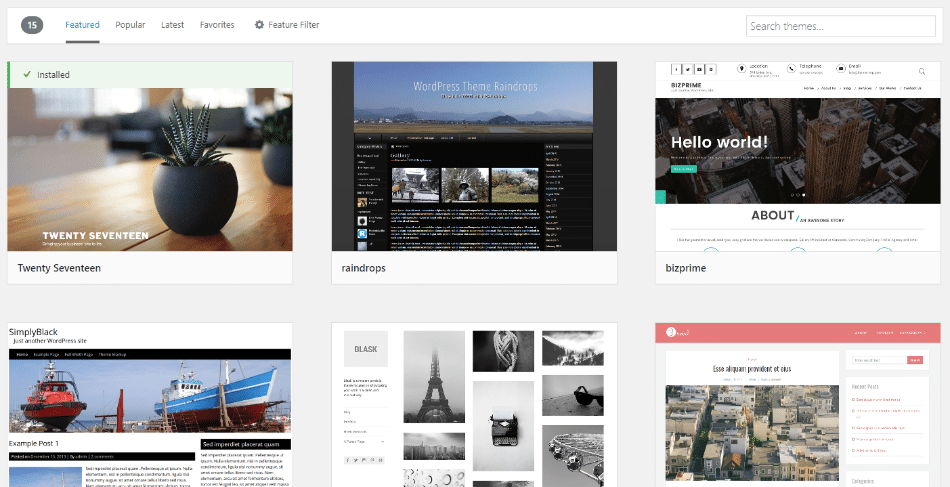Open the raindrops theme screenshot
This screenshot has height=487, width=950.
click(474, 156)
